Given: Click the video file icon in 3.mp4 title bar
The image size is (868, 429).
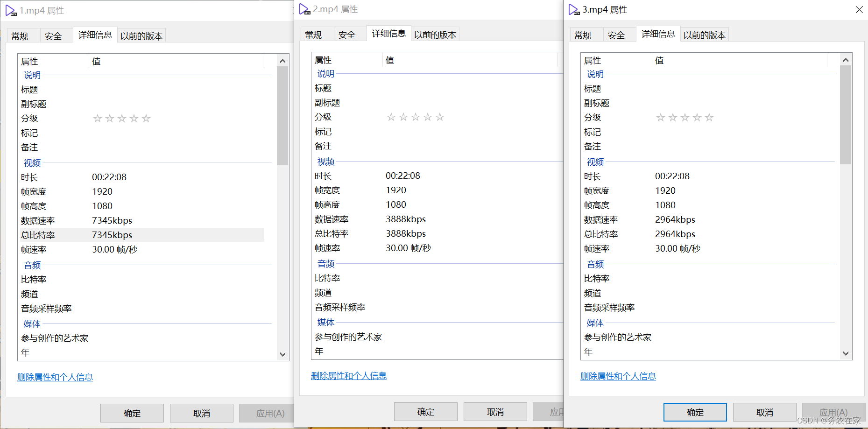Looking at the screenshot, I should pos(574,10).
